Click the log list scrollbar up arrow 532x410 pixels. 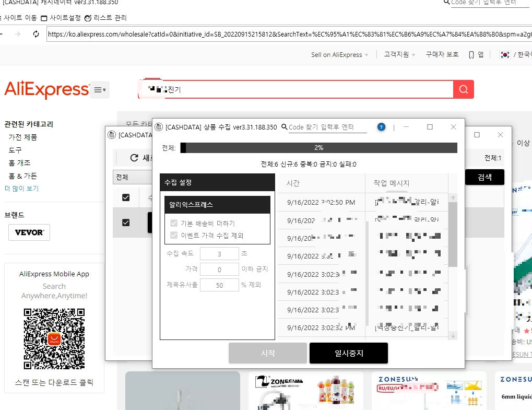point(453,198)
